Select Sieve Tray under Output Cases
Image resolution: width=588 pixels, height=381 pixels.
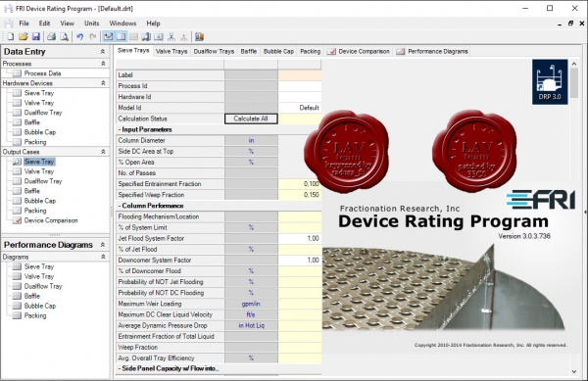(x=39, y=162)
